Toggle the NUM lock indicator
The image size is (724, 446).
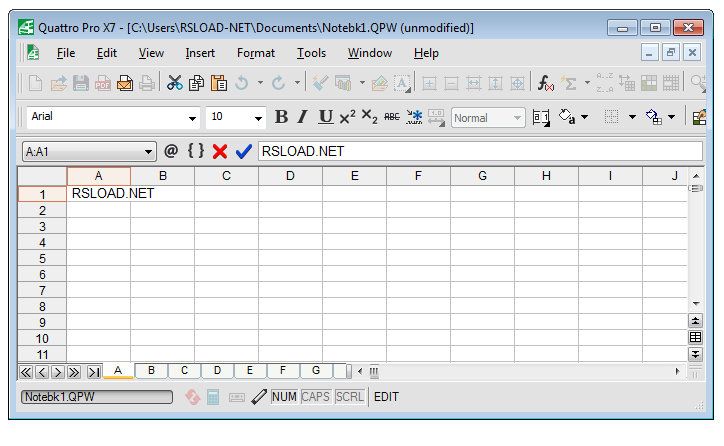tap(284, 397)
